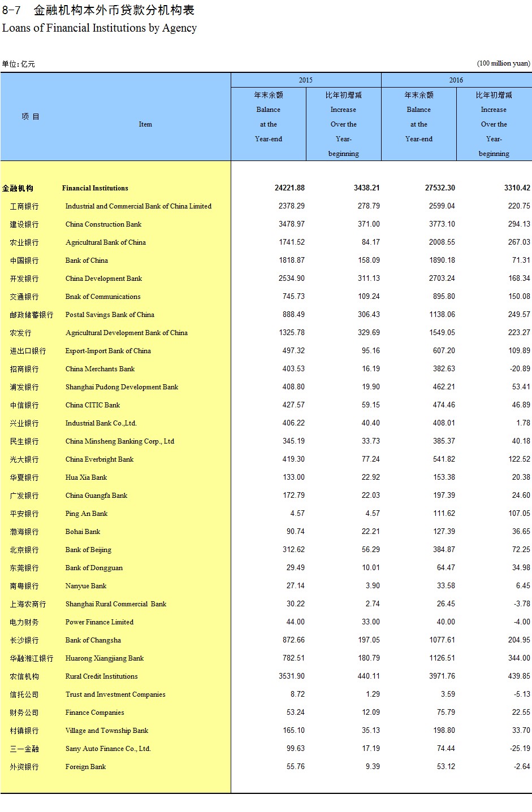Click the value 111.62
This screenshot has height=812, width=532.
click(x=444, y=514)
